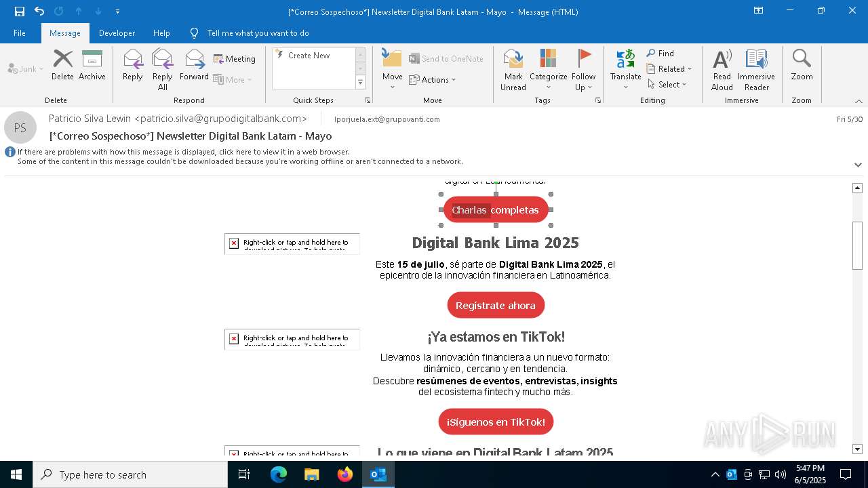Open volume control in tray

(x=781, y=474)
